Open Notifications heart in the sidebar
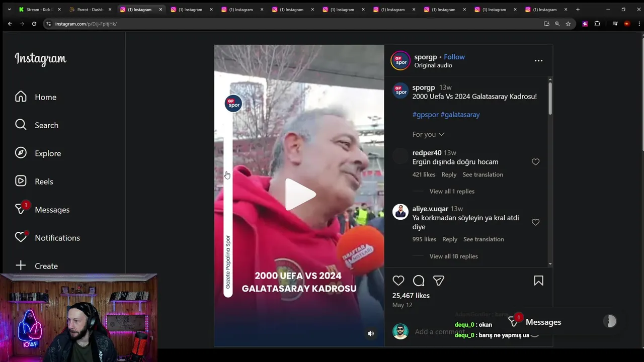 [x=47, y=237]
